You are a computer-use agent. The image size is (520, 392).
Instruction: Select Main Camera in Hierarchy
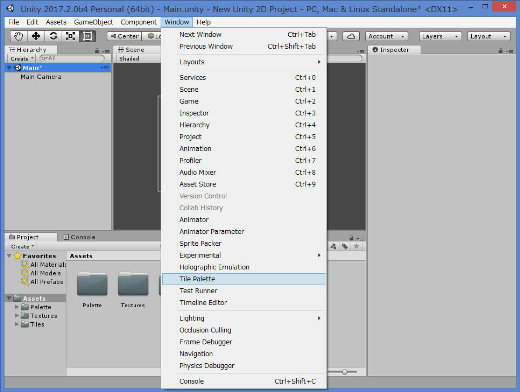point(41,77)
